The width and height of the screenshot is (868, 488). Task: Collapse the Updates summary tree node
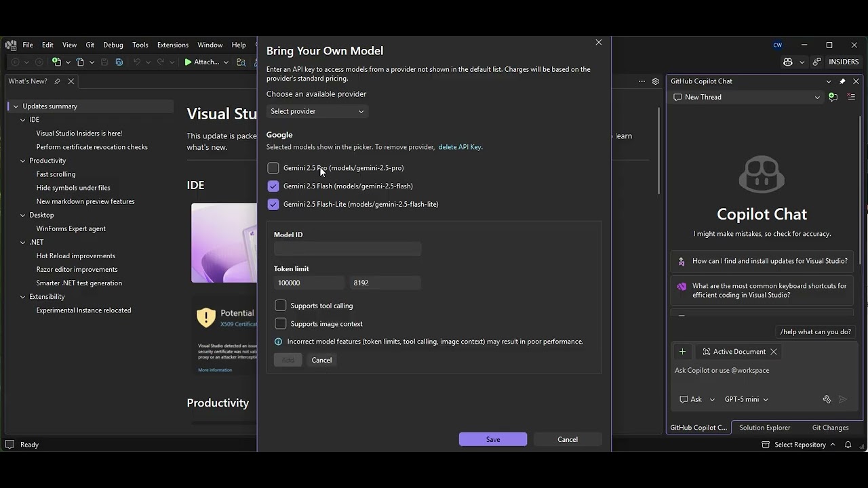16,106
